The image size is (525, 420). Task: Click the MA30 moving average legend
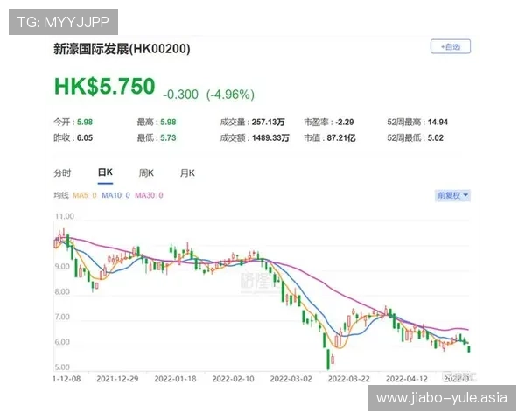[149, 195]
